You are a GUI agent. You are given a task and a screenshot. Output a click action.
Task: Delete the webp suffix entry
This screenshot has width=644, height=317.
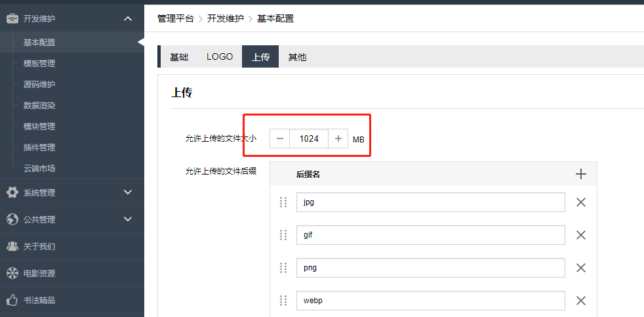(x=580, y=301)
